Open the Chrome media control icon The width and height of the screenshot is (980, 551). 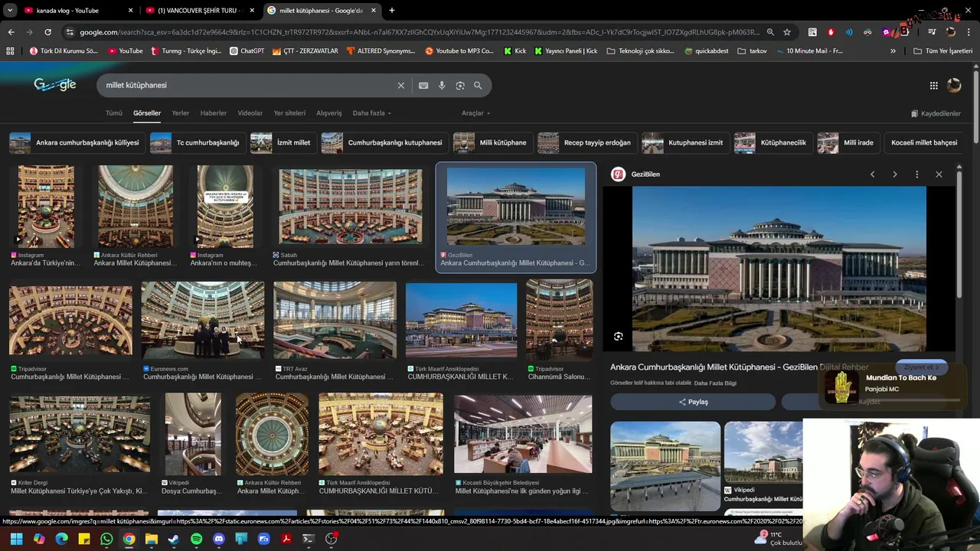tap(931, 32)
